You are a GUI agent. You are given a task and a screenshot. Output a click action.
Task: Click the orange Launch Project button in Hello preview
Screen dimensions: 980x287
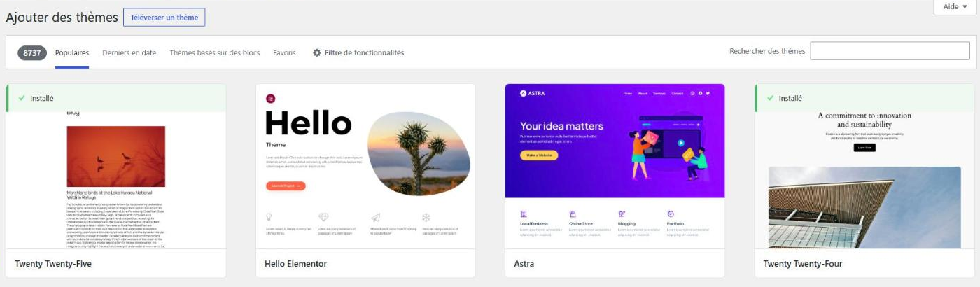286,185
